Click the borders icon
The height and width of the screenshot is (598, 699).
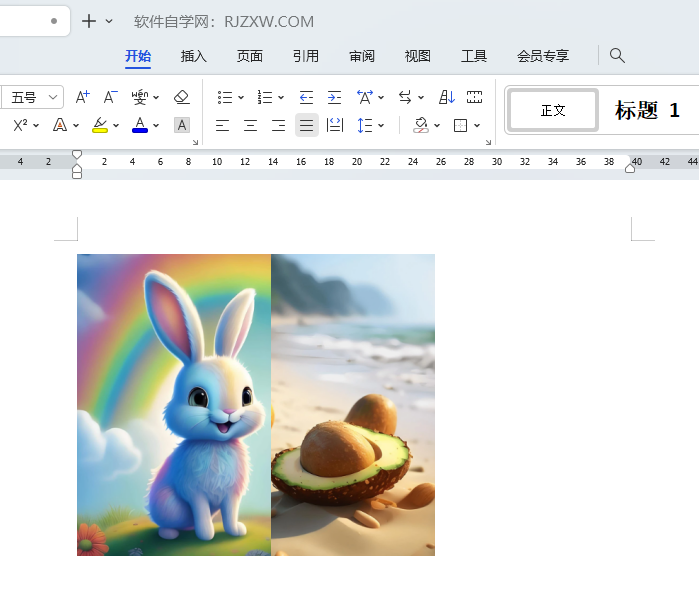(461, 125)
